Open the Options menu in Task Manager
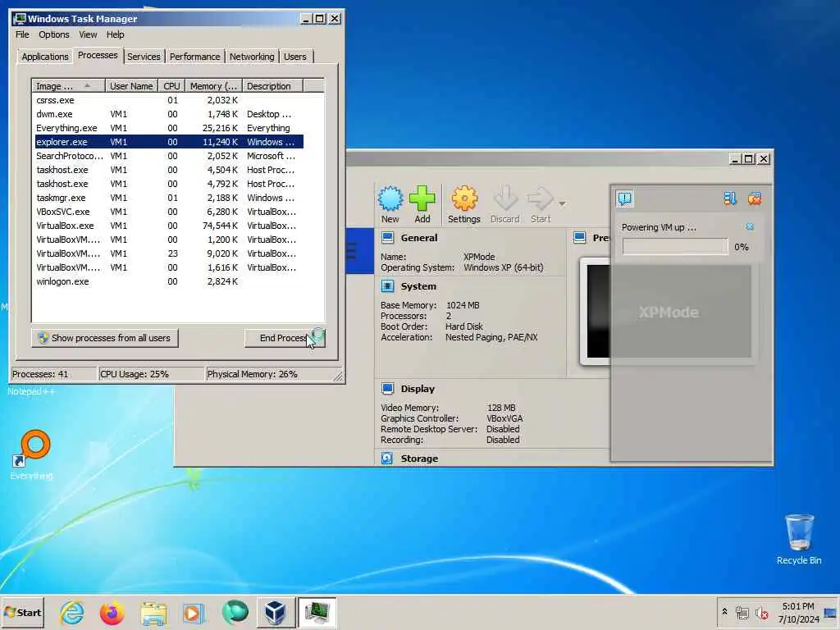 53,34
